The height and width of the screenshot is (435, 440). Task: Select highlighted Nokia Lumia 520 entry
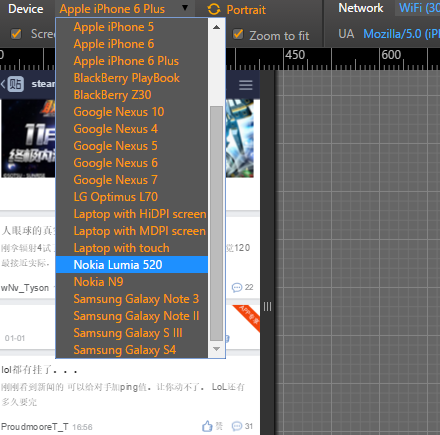(132, 265)
